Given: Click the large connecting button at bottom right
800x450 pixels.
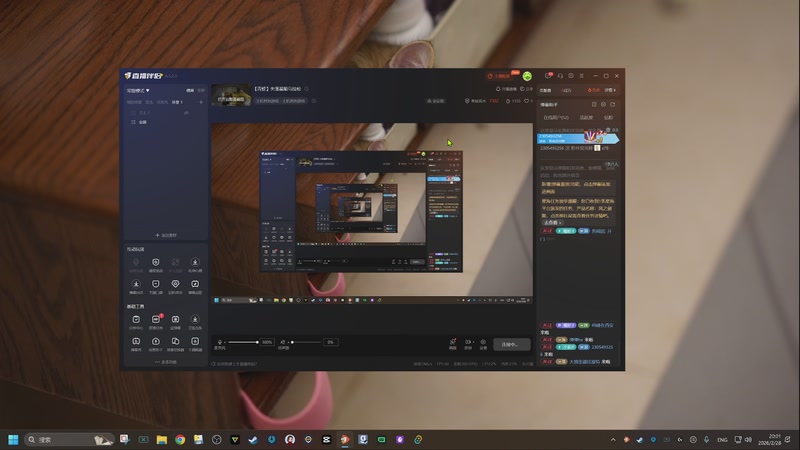Looking at the screenshot, I should (512, 344).
